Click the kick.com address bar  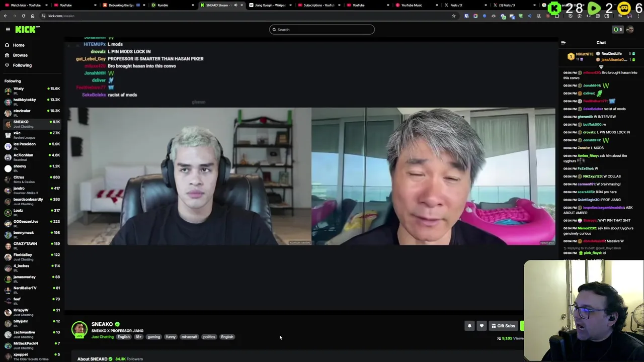click(247, 16)
